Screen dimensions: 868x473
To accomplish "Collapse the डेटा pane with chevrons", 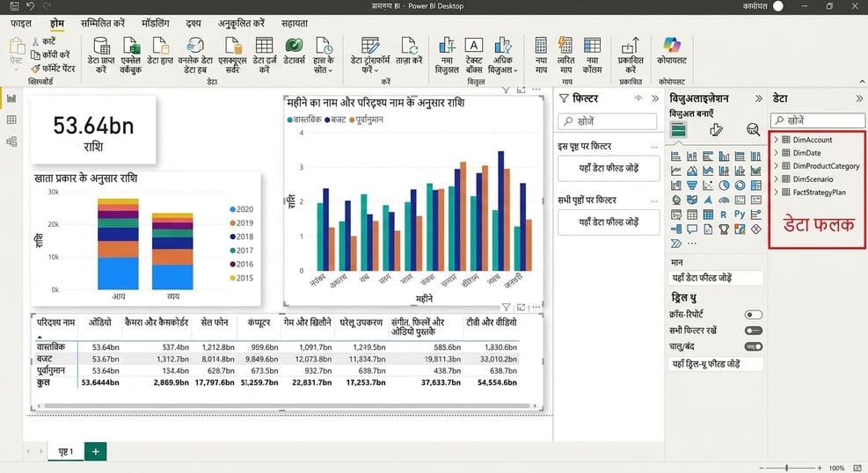I will (x=859, y=98).
